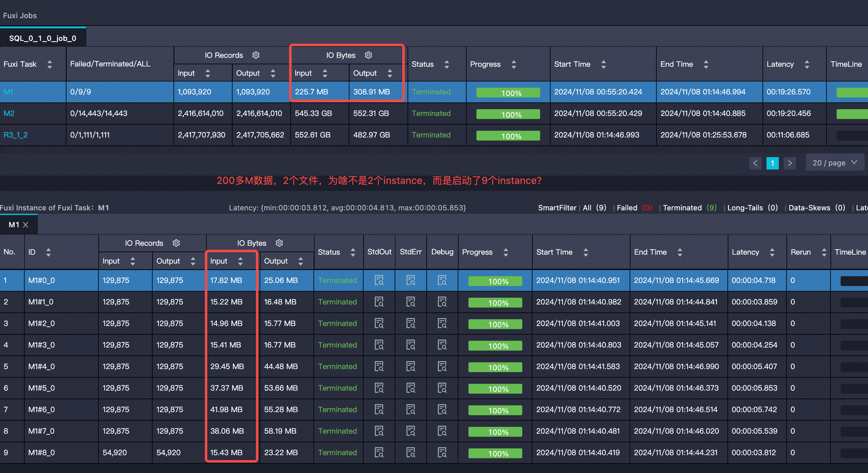View StdErr log for M1#0_0
This screenshot has width=868, height=473.
click(410, 280)
